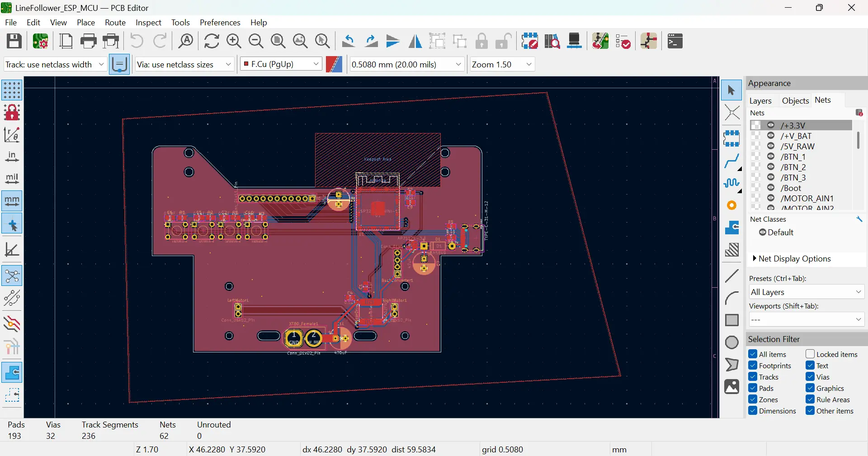The width and height of the screenshot is (868, 456).
Task: Open the Preferences menu
Action: [x=220, y=22]
